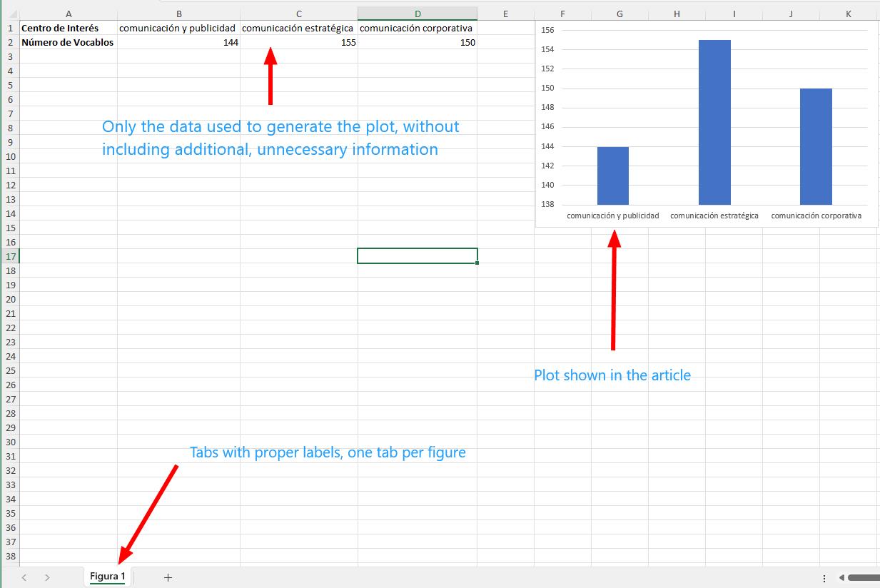Click the three-dot handle beside the scrollbar
Viewport: 880px width, 588px height.
[x=824, y=578]
